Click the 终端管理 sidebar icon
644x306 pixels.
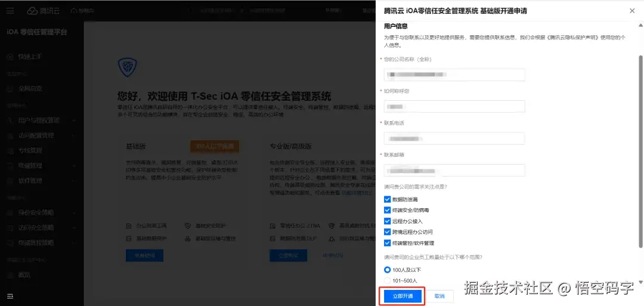pos(10,166)
